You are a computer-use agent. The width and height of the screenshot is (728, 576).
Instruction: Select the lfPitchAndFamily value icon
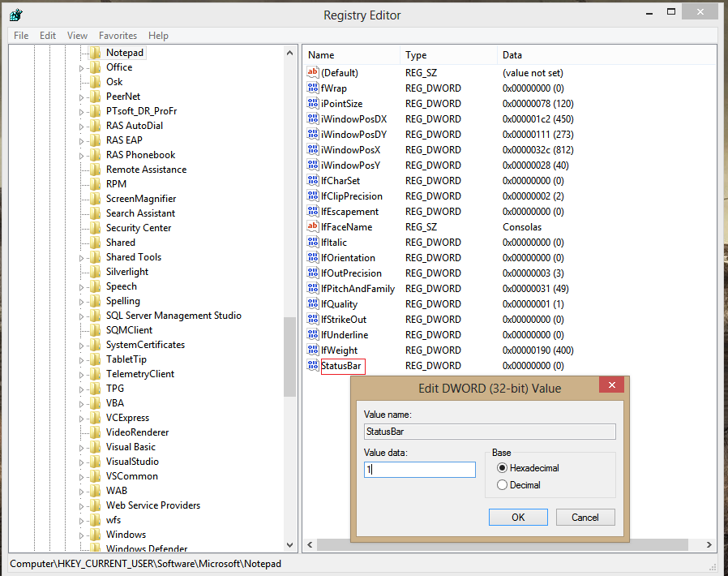(x=313, y=289)
